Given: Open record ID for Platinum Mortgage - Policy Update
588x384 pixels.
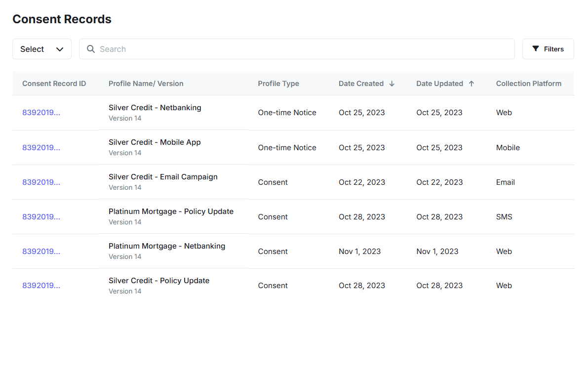Looking at the screenshot, I should coord(41,216).
